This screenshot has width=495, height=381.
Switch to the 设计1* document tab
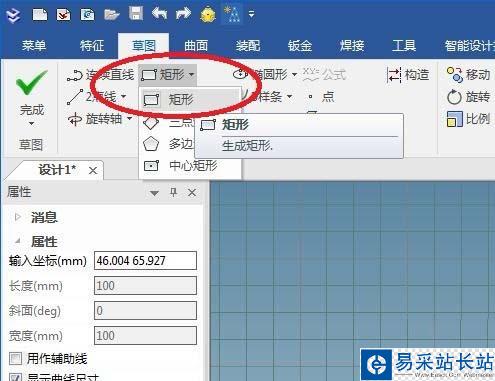57,170
